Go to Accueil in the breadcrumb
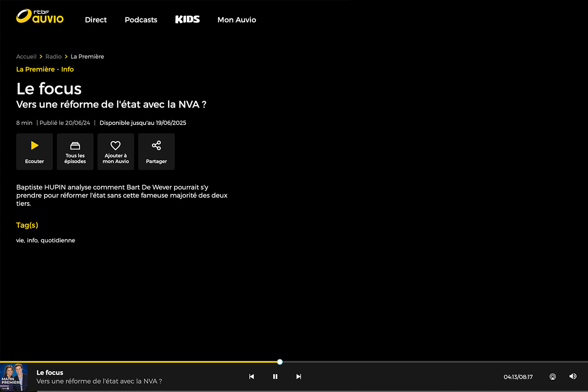This screenshot has width=588, height=392. (x=26, y=57)
